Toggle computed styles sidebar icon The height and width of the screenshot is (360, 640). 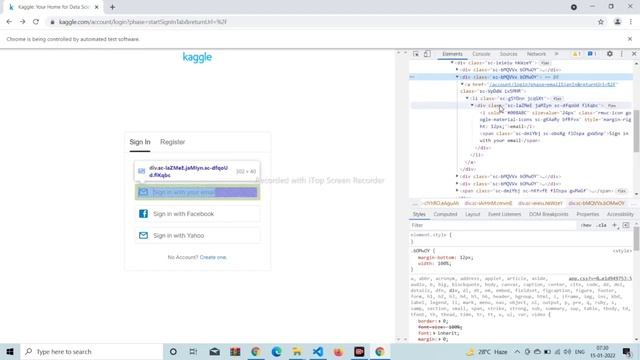(626, 225)
